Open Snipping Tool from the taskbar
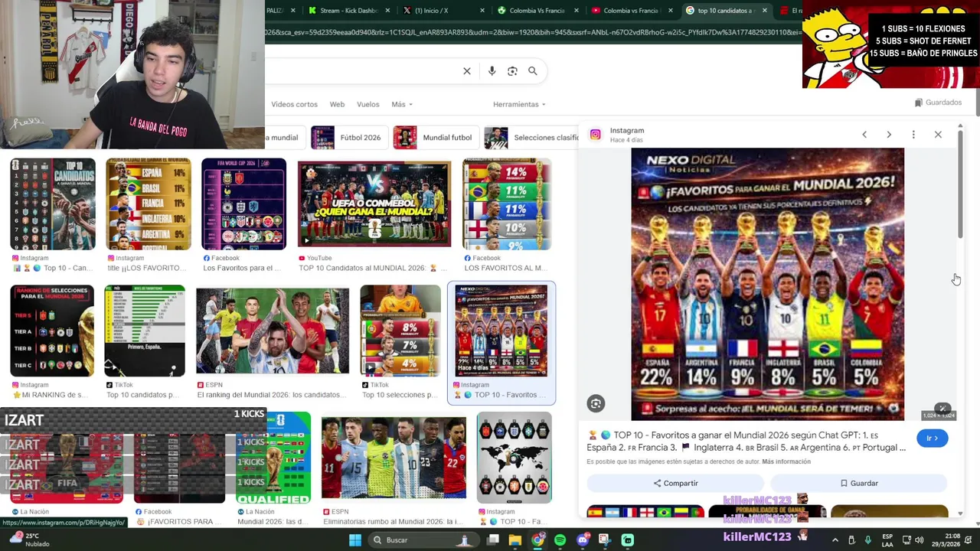This screenshot has height=551, width=980. pyautogui.click(x=605, y=540)
